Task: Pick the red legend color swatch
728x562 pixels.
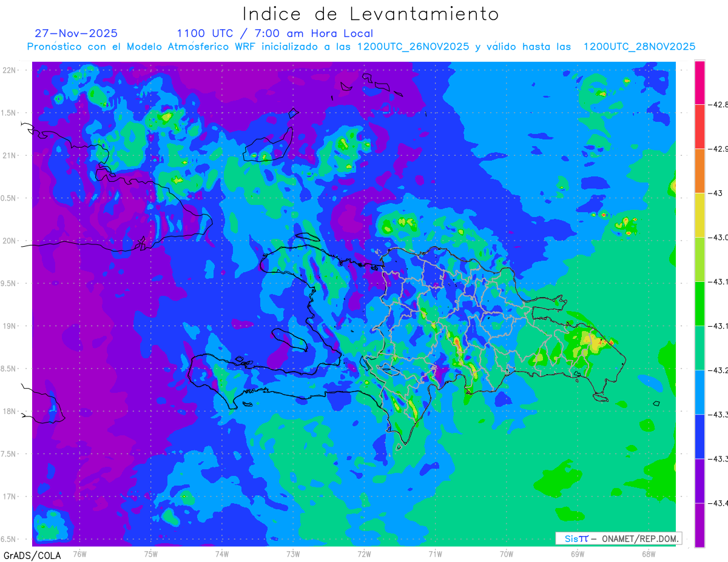Action: [699, 127]
